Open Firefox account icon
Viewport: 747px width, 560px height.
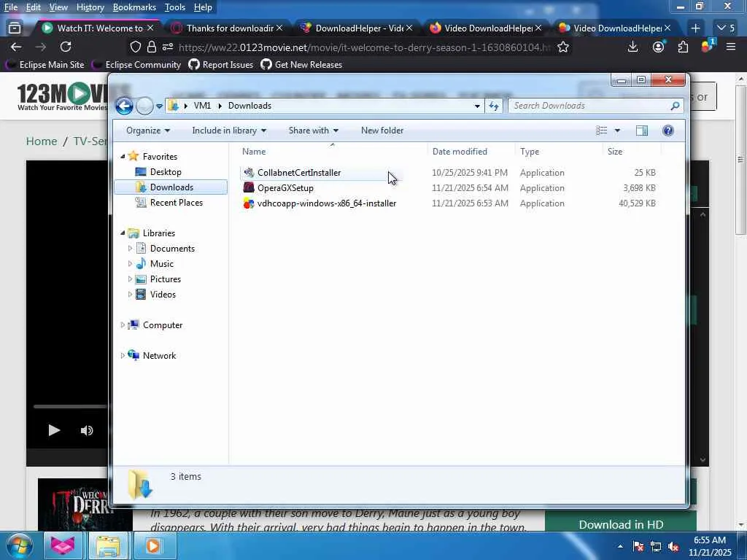click(659, 47)
